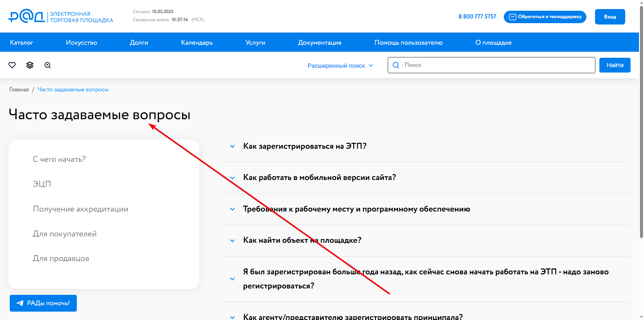The height and width of the screenshot is (320, 644).
Task: Go to Главная breadcrumb
Action: tap(19, 90)
